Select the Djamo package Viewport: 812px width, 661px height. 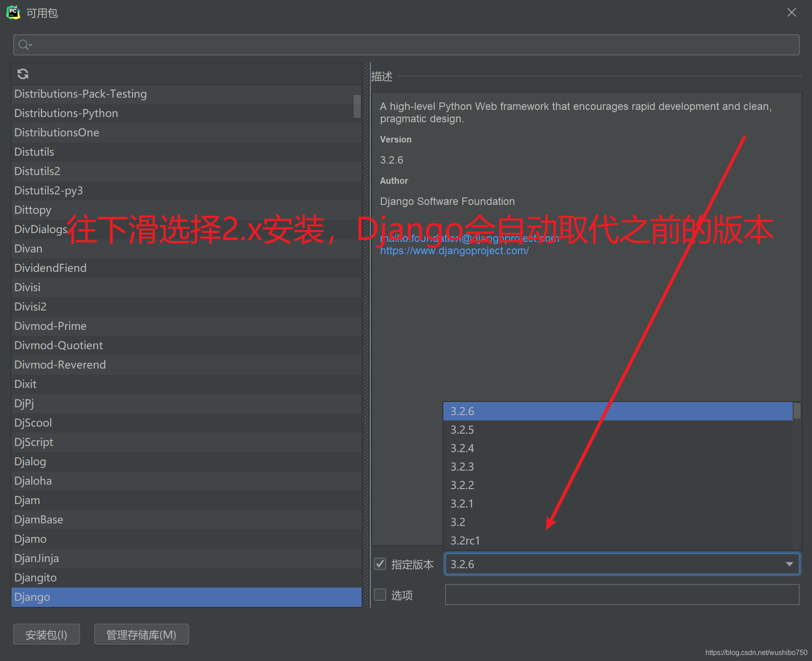click(x=187, y=539)
